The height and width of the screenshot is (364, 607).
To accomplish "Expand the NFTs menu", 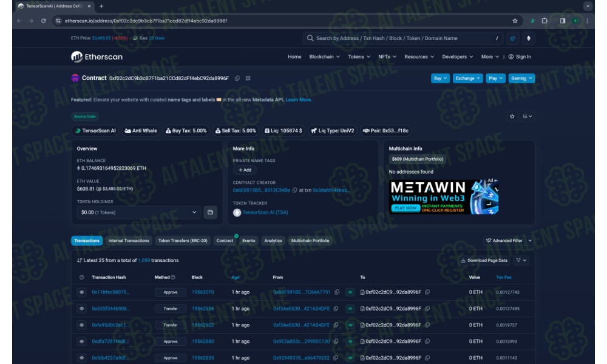I will click(x=387, y=57).
